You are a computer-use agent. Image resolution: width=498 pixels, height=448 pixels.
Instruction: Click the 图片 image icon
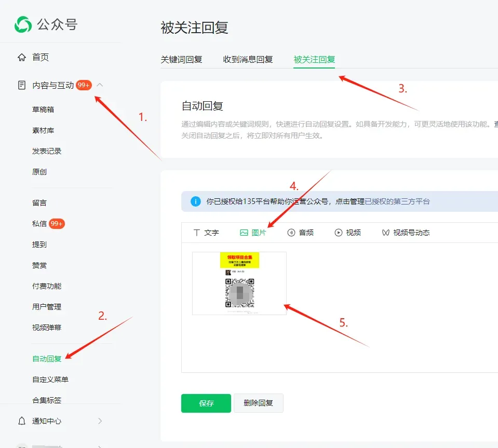coord(244,233)
